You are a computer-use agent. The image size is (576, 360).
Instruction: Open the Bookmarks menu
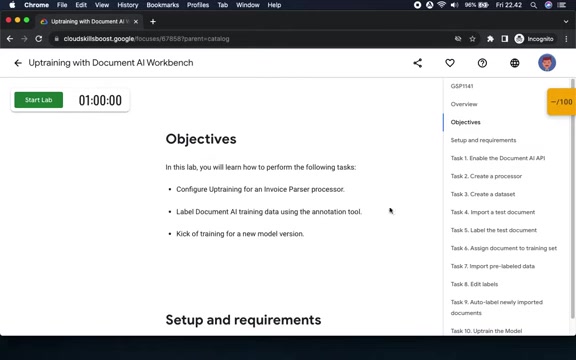click(x=163, y=5)
